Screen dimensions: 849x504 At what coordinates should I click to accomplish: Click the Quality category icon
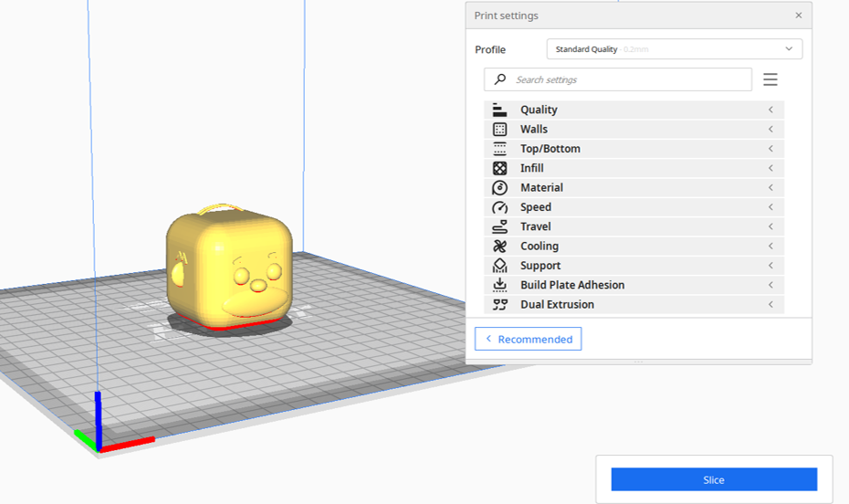[499, 110]
